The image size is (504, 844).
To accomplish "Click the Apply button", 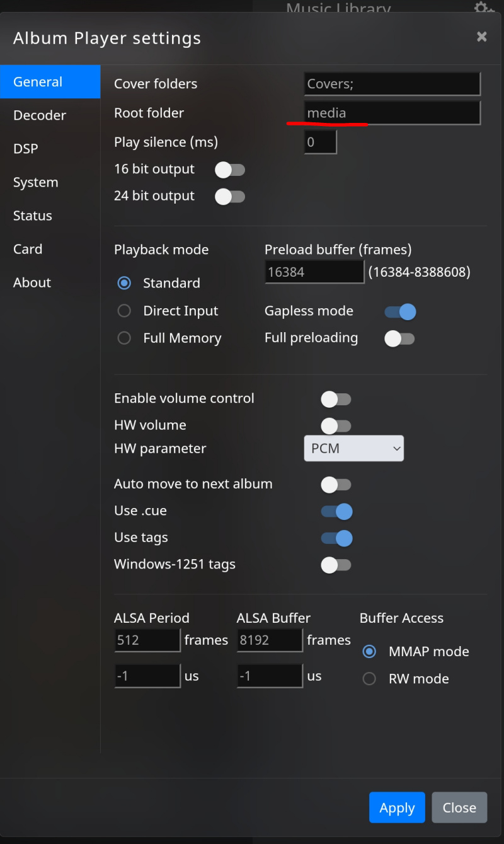I will (397, 807).
